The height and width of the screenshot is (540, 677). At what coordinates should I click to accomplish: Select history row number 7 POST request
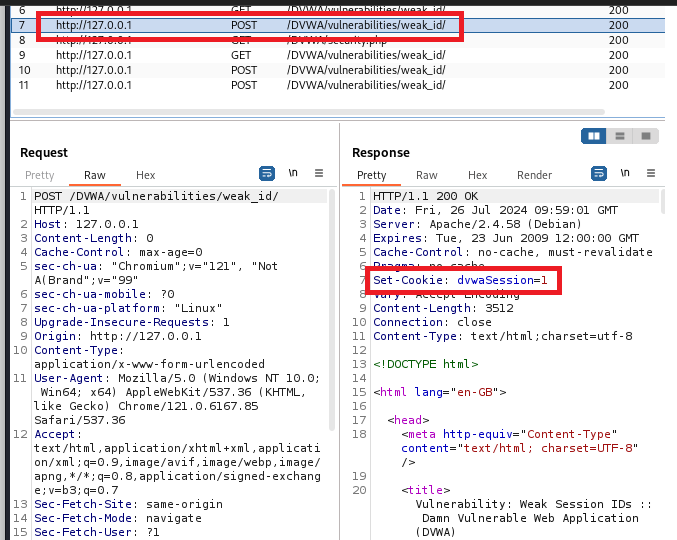(x=338, y=25)
